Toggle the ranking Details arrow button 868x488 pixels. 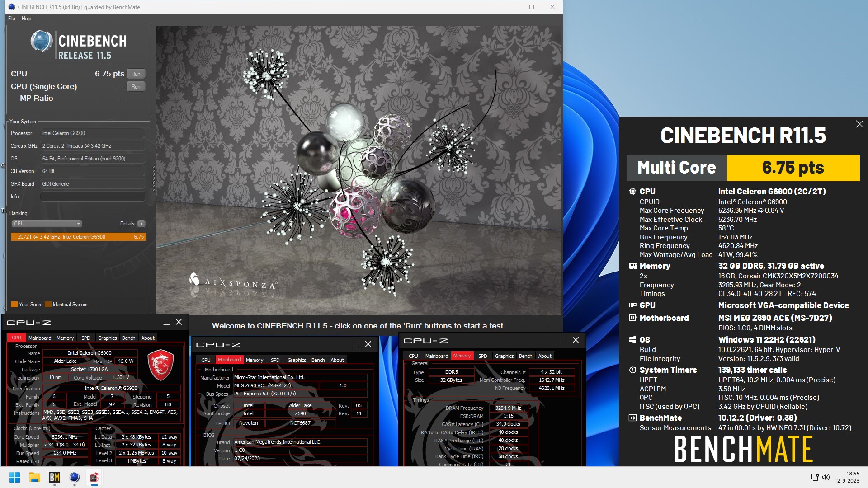(x=141, y=224)
